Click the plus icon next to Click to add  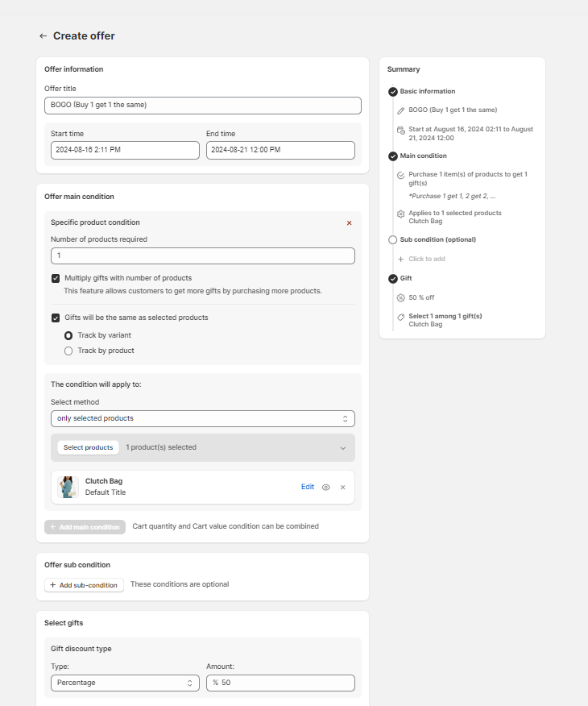(x=401, y=260)
